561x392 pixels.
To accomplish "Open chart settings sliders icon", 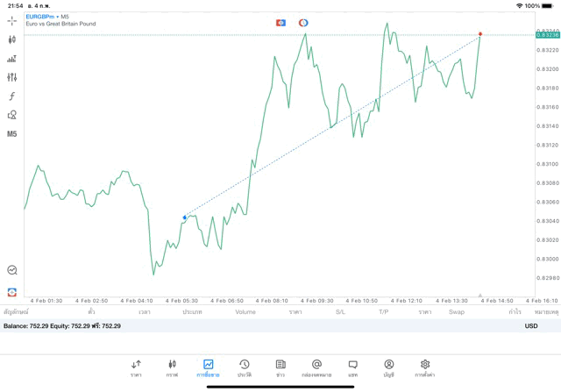I will coord(11,77).
